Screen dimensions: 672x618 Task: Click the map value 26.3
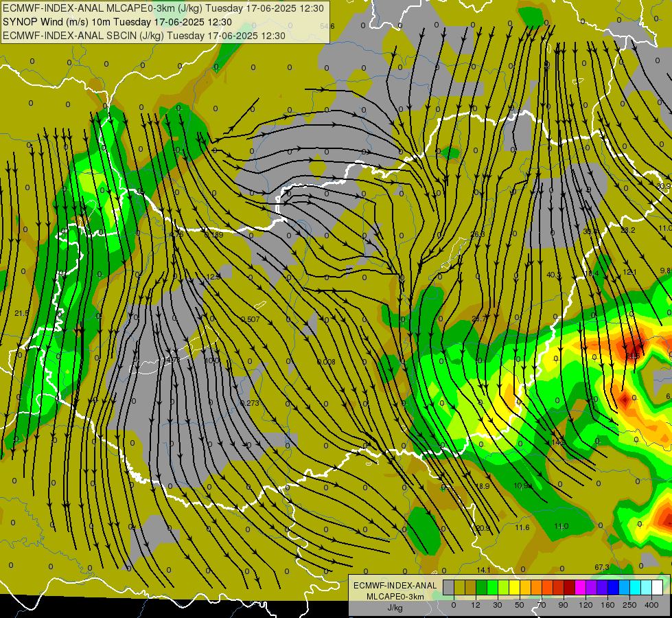pos(478,234)
